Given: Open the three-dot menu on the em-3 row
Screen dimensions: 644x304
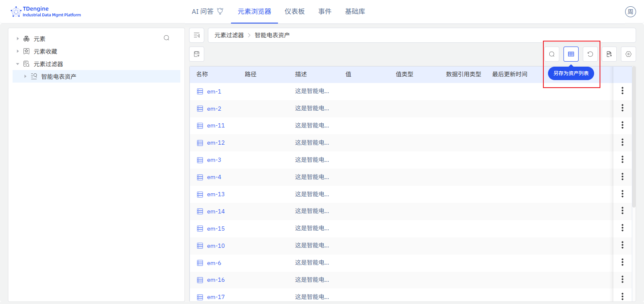Looking at the screenshot, I should 623,159.
